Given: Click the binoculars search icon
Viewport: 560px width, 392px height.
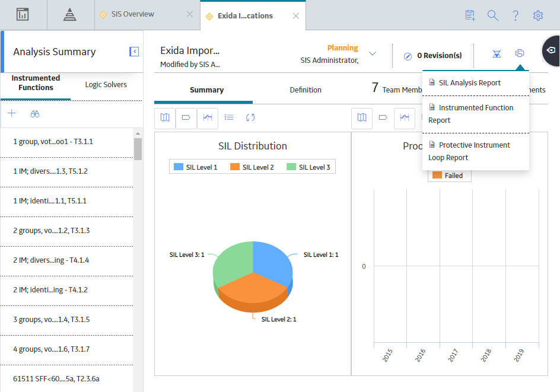Looking at the screenshot, I should tap(34, 114).
